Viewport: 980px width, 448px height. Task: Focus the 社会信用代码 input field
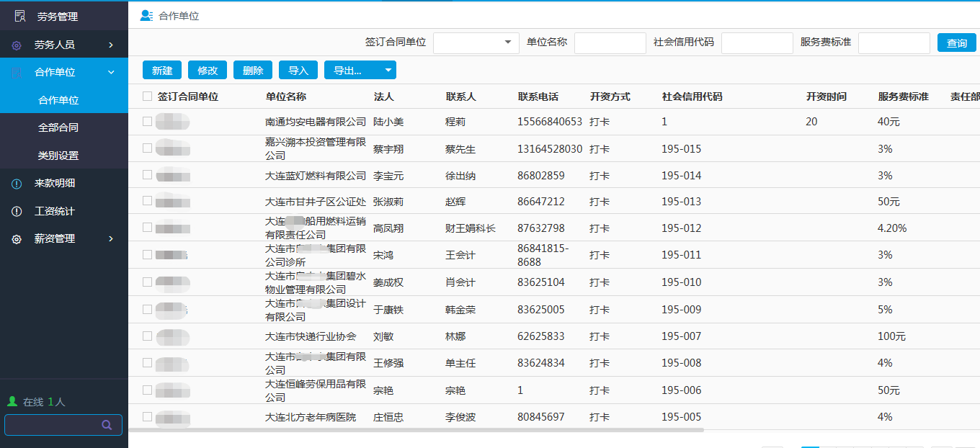(757, 43)
